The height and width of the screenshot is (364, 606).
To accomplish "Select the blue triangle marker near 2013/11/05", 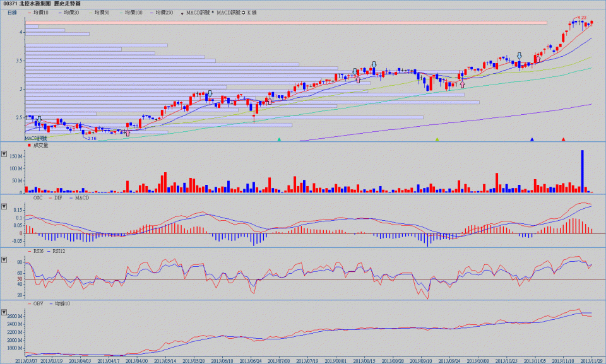I will point(532,139).
